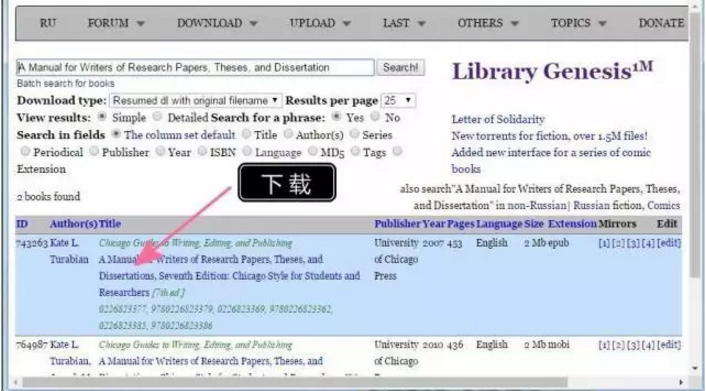
Task: Open the Results per page dropdown
Action: point(398,100)
